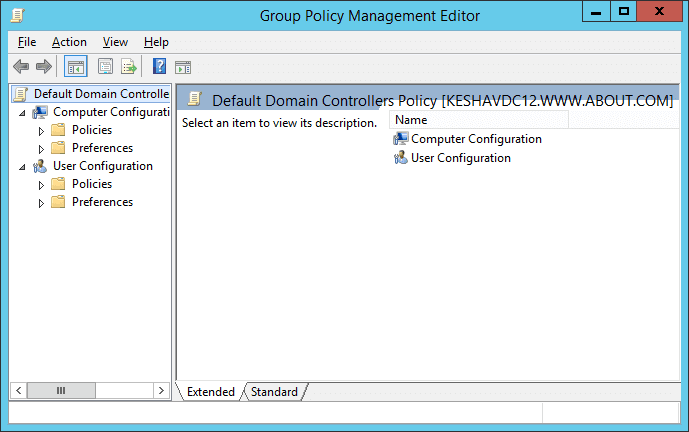
Task: Expand Policies under Computer Configuration
Action: (x=41, y=131)
